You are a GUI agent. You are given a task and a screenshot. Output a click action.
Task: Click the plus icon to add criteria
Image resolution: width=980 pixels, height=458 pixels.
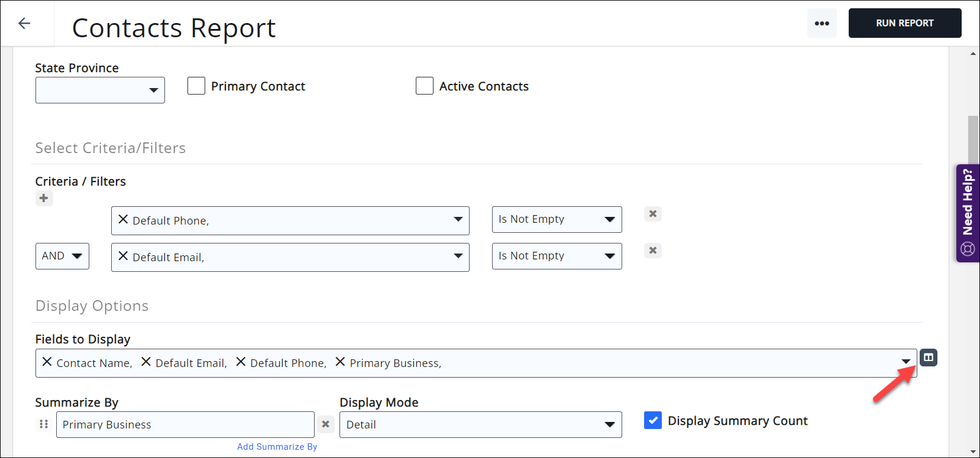[44, 198]
